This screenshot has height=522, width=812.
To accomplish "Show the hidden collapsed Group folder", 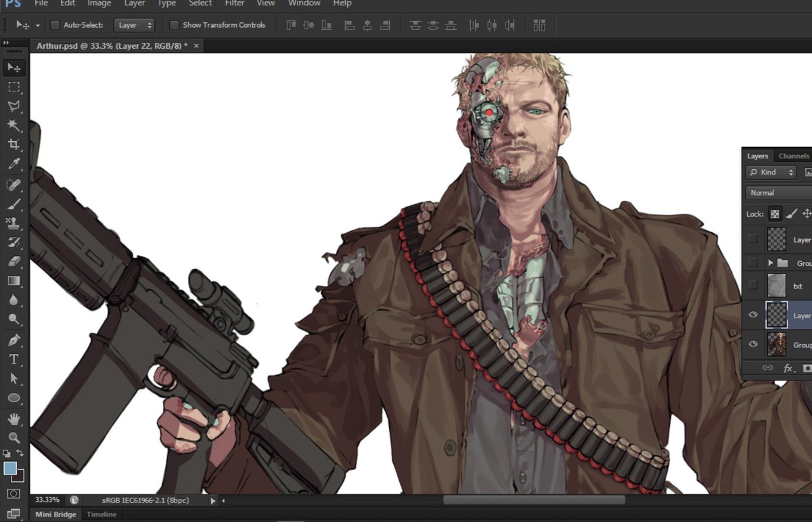I will click(x=753, y=262).
